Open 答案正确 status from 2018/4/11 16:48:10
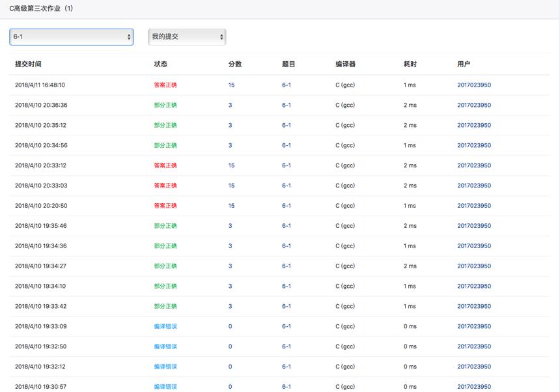The width and height of the screenshot is (560, 392). pos(165,85)
